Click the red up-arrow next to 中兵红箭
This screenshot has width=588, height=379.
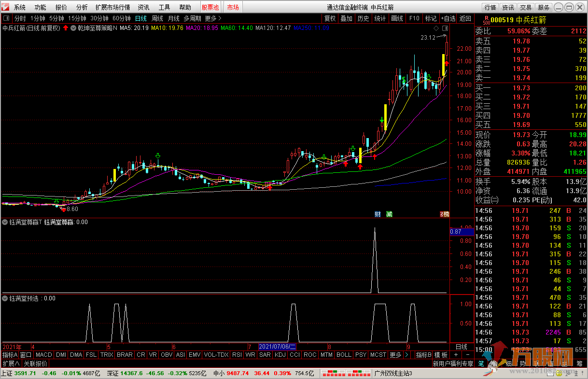[65, 28]
